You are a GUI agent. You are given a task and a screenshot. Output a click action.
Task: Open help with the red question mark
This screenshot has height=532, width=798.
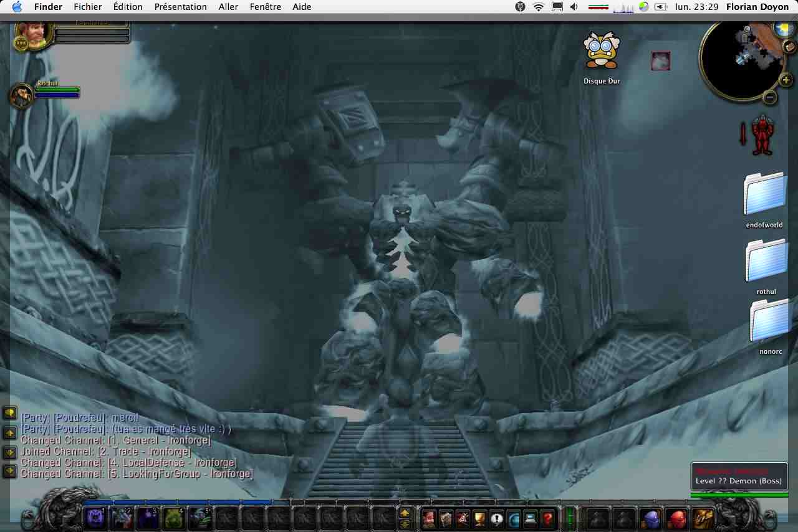pos(547,518)
